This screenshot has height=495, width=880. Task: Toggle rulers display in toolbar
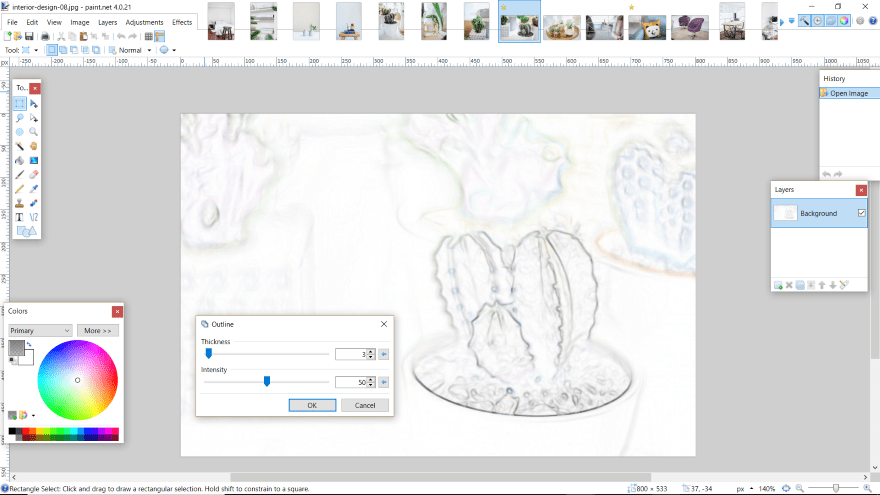click(x=160, y=36)
